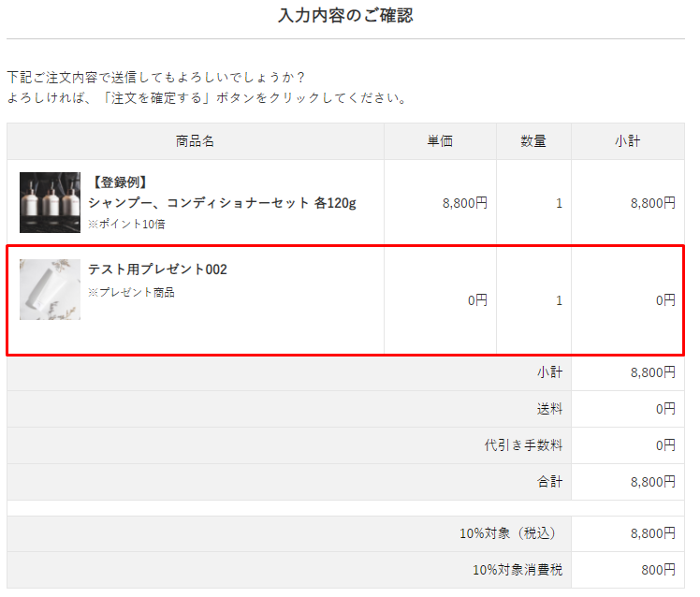
Task: Click the ※プレゼント商品 note
Action: click(131, 292)
